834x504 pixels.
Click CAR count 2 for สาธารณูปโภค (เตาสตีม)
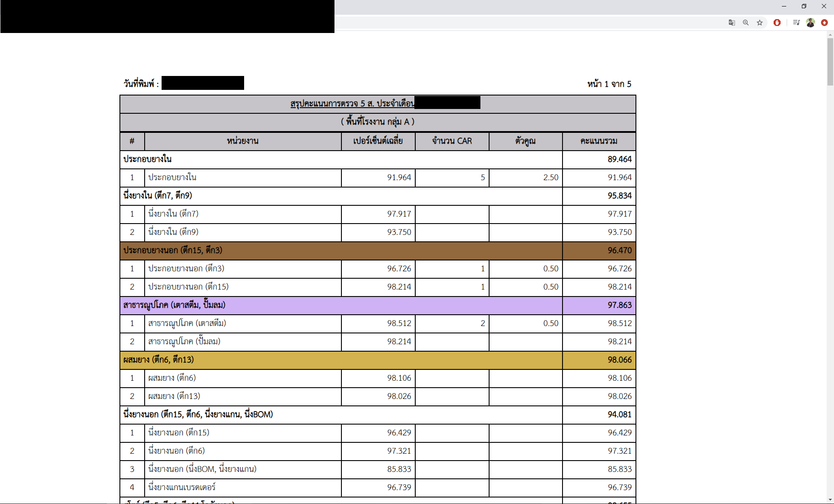[483, 323]
